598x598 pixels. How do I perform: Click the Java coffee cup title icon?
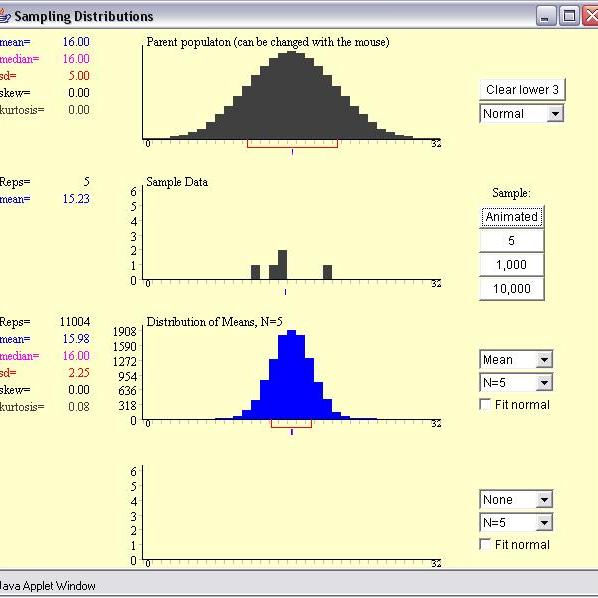tap(5, 16)
